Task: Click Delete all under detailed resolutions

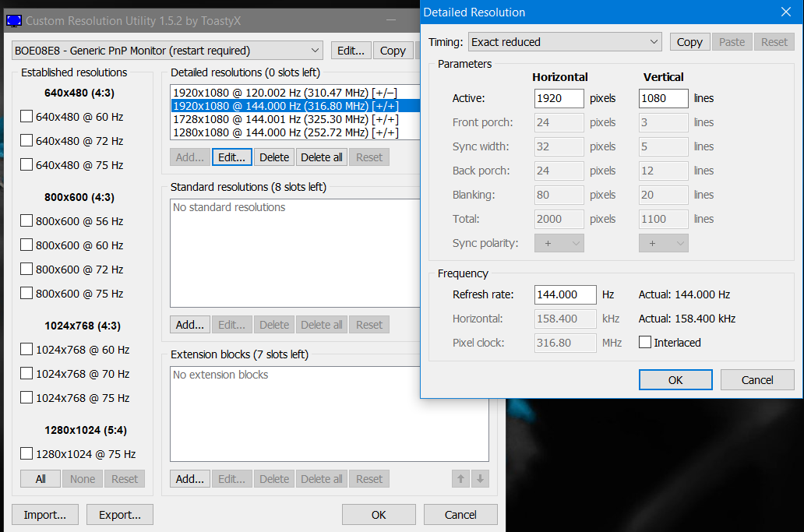Action: pyautogui.click(x=321, y=157)
